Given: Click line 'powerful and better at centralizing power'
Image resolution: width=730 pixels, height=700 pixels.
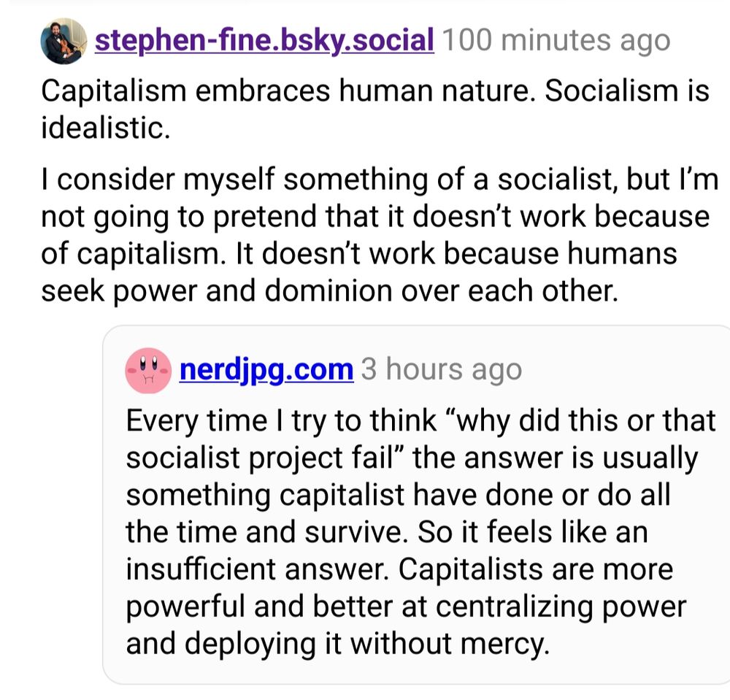Looking at the screenshot, I should point(406,607).
